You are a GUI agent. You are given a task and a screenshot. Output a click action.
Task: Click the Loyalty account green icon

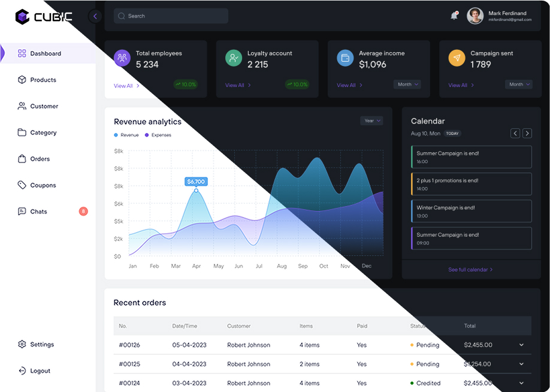click(234, 58)
